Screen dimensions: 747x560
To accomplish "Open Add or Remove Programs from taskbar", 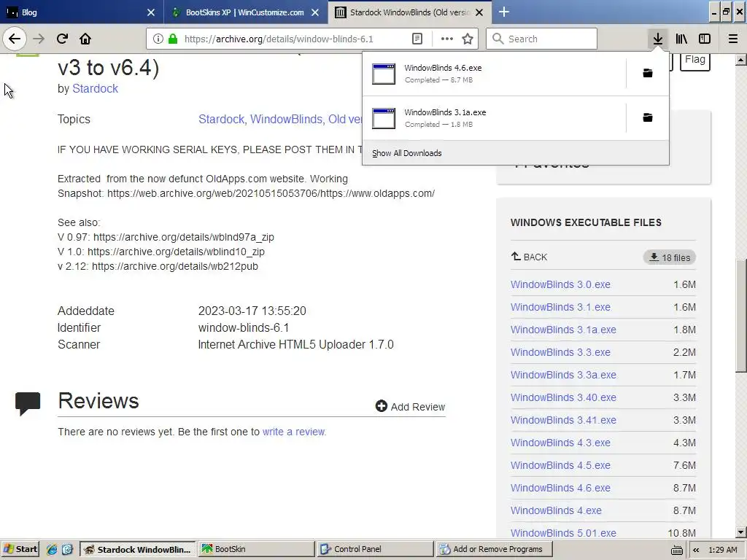I will (494, 549).
